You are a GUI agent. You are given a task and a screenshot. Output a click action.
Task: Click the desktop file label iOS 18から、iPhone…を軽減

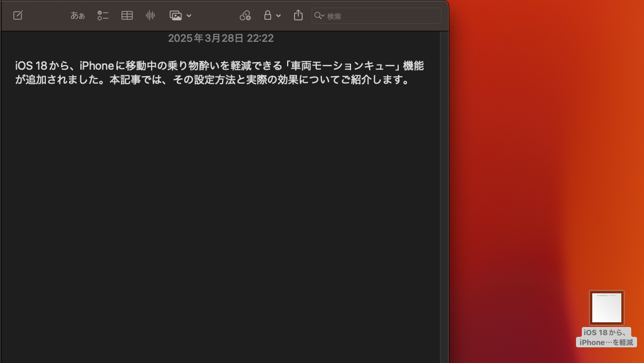(x=607, y=337)
